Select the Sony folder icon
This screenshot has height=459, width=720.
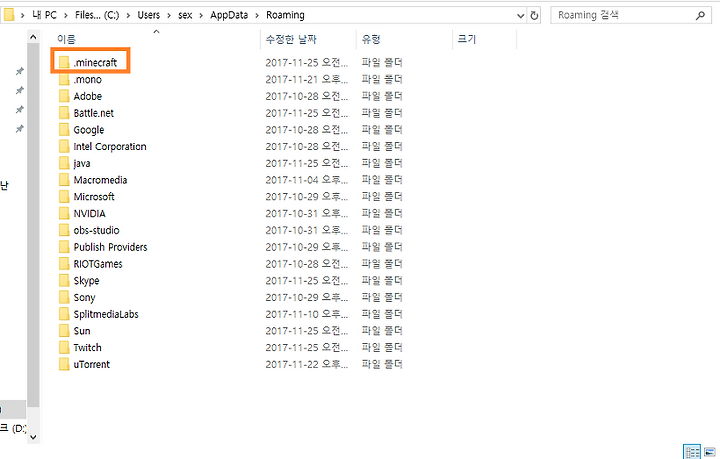pyautogui.click(x=64, y=297)
